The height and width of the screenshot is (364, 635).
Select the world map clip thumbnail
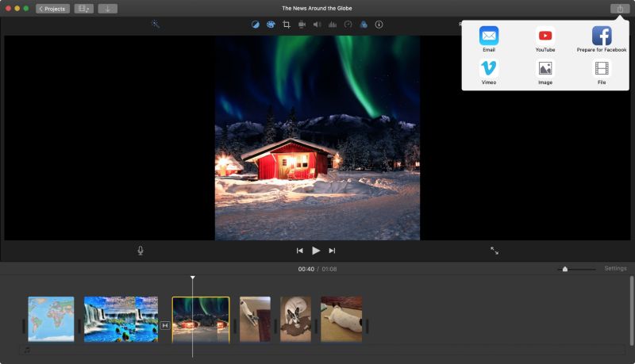(x=51, y=319)
